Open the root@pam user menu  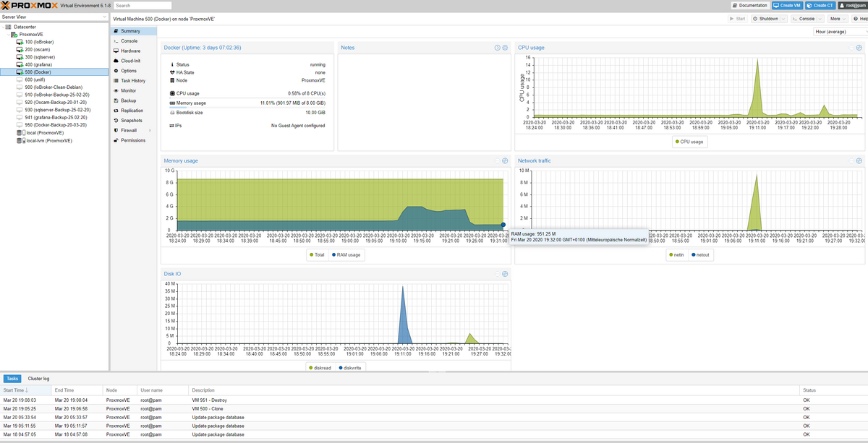click(x=853, y=5)
